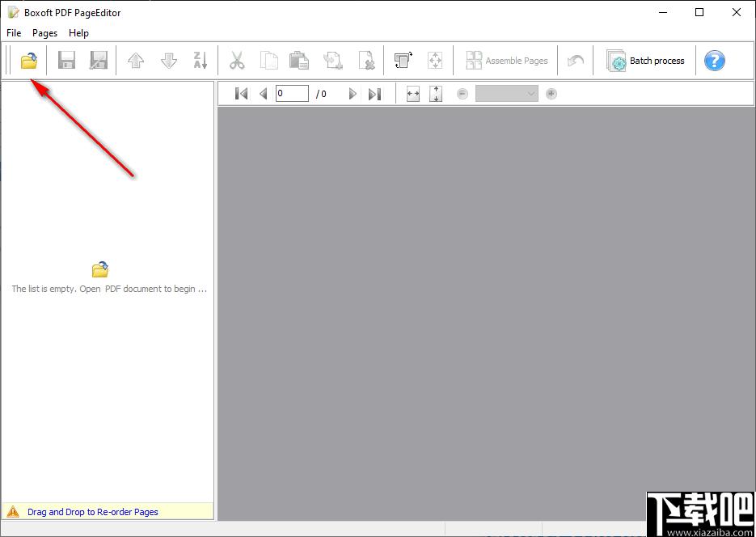Open the zoom level dropdown
This screenshot has height=537, width=756.
[x=507, y=94]
